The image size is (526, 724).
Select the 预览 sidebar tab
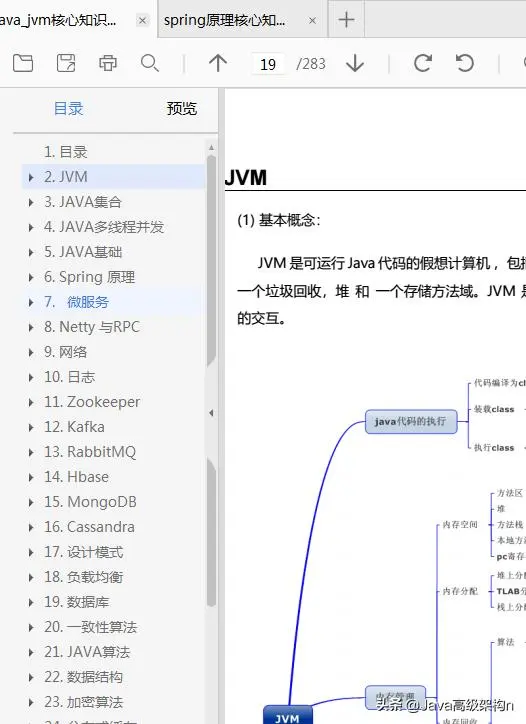coord(181,109)
